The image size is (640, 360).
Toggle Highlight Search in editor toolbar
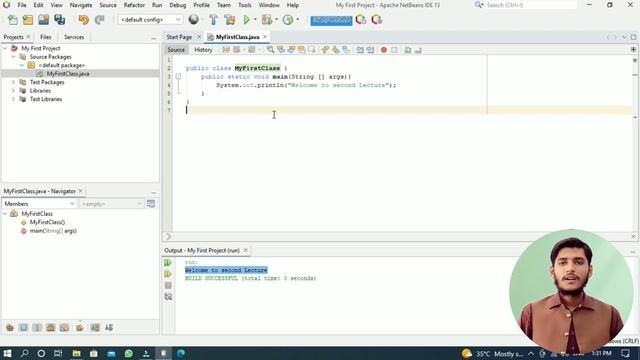[x=301, y=50]
